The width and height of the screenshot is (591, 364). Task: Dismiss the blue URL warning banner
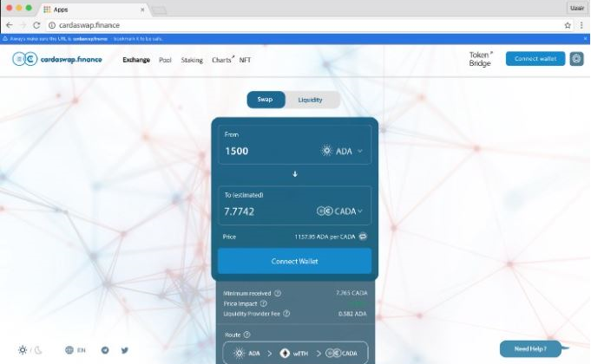pos(585,38)
